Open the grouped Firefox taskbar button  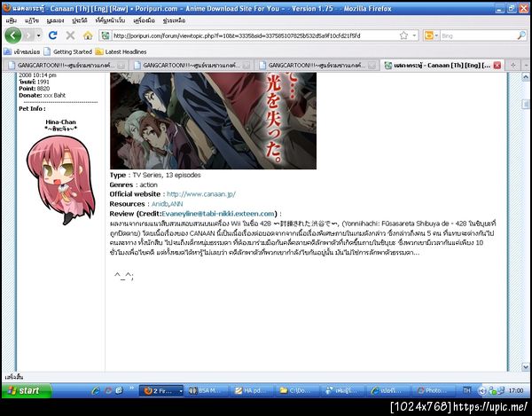coord(161,391)
